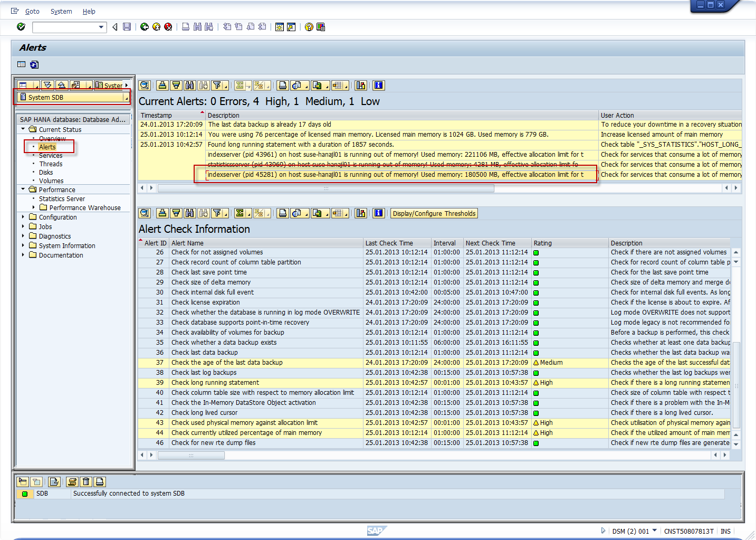Expand the Diagnostics folder node
This screenshot has width=756, height=540.
(23, 236)
